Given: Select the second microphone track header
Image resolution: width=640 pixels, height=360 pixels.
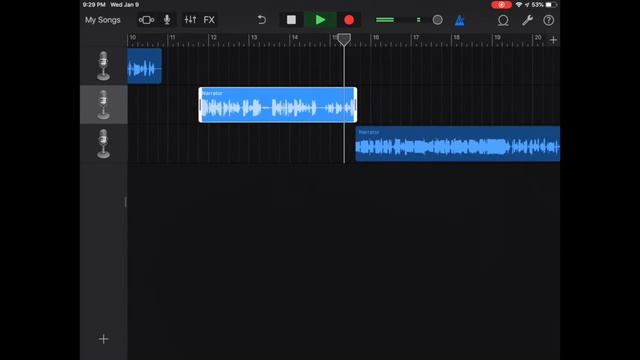Looking at the screenshot, I should (104, 104).
